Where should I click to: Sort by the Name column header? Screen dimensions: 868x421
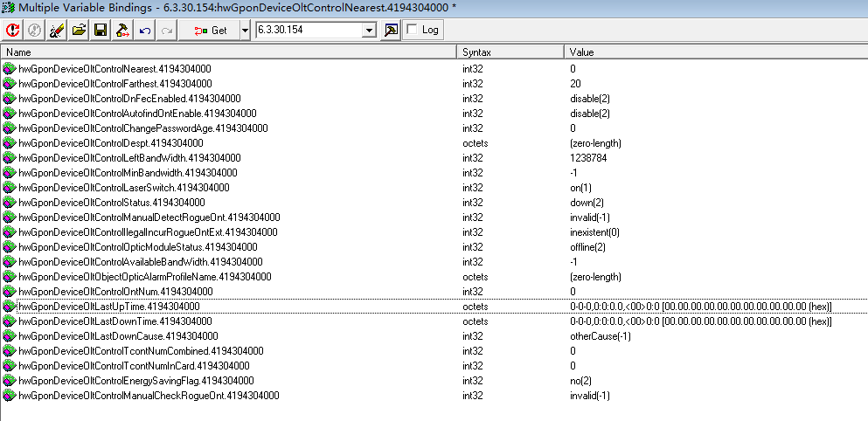227,52
